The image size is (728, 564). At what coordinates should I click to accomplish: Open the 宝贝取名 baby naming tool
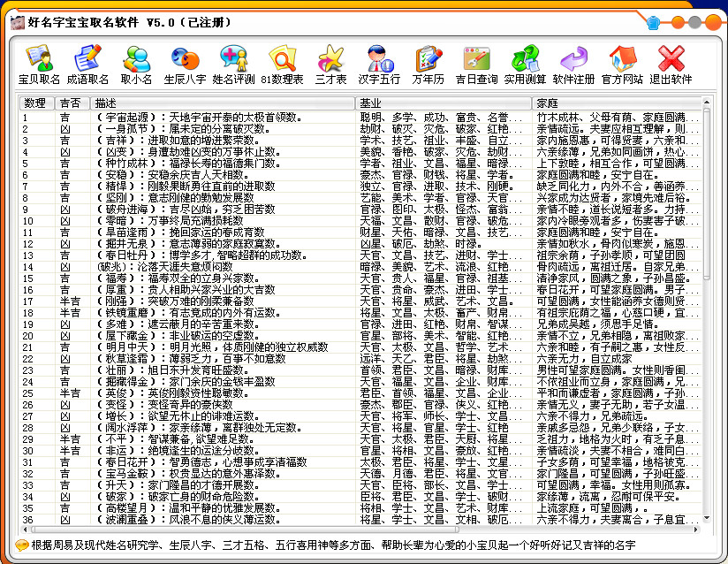[39, 64]
